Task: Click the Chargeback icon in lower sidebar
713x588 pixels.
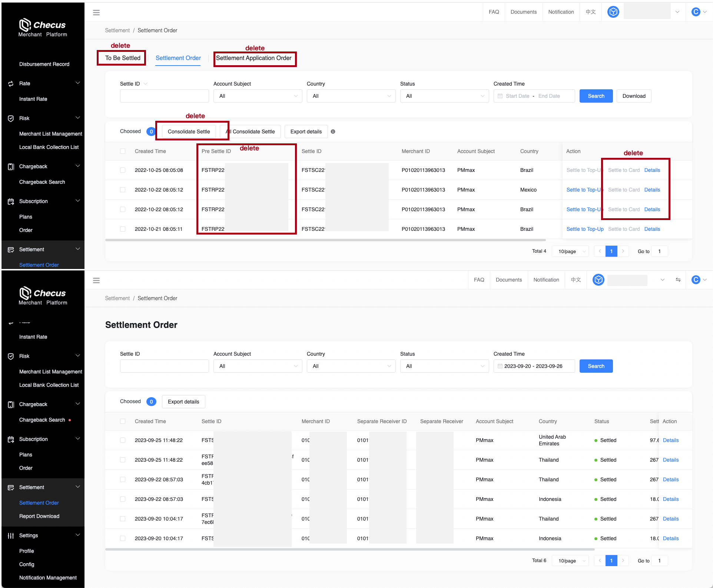Action: 11,404
